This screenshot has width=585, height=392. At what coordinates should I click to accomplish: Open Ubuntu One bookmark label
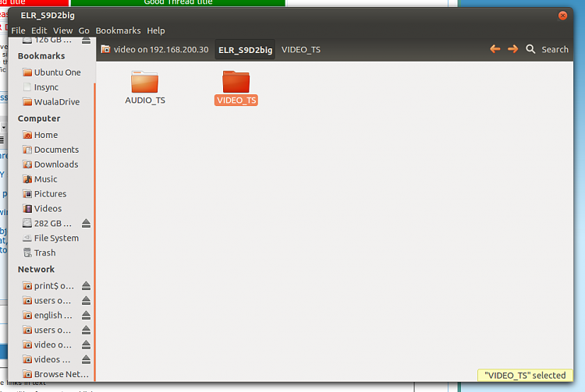58,72
